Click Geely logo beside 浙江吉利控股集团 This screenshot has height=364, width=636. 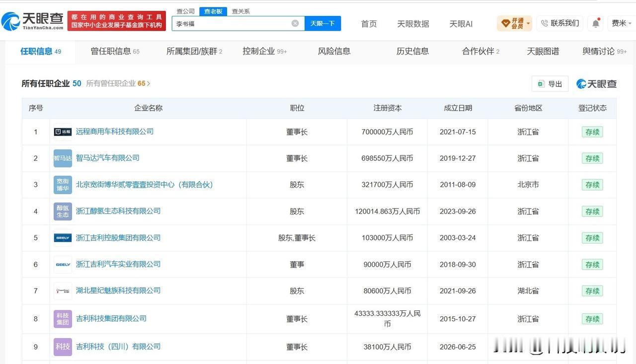click(63, 238)
